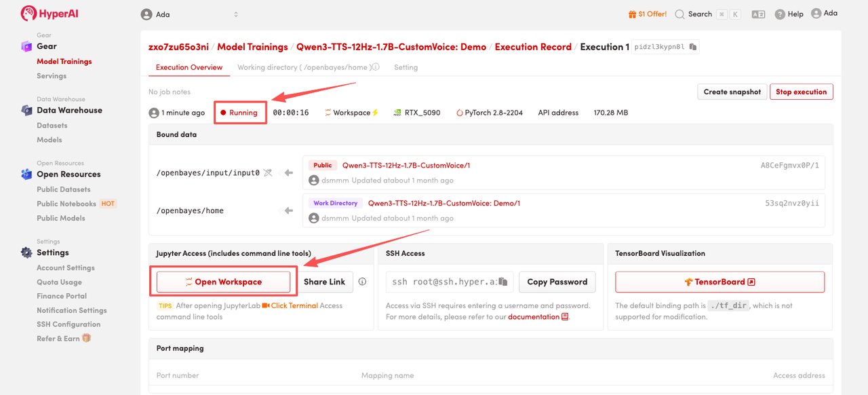Select the Execution Overview tab
Screen dimensions: 868x395
tap(189, 67)
